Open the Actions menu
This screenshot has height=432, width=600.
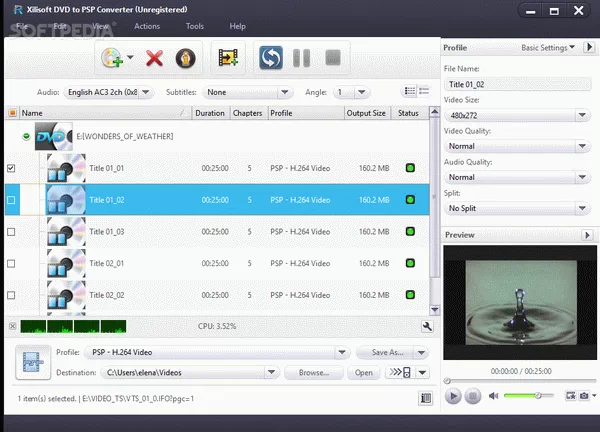point(146,26)
